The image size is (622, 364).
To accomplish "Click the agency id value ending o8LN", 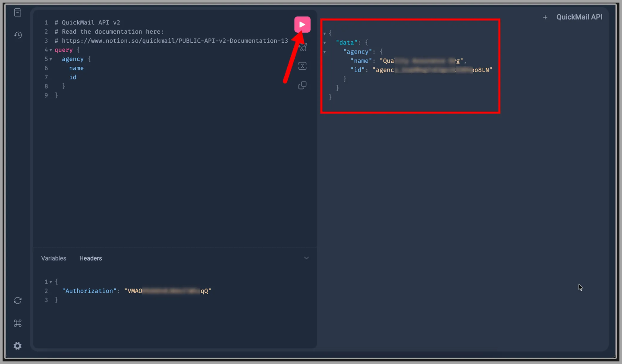I will click(x=432, y=70).
